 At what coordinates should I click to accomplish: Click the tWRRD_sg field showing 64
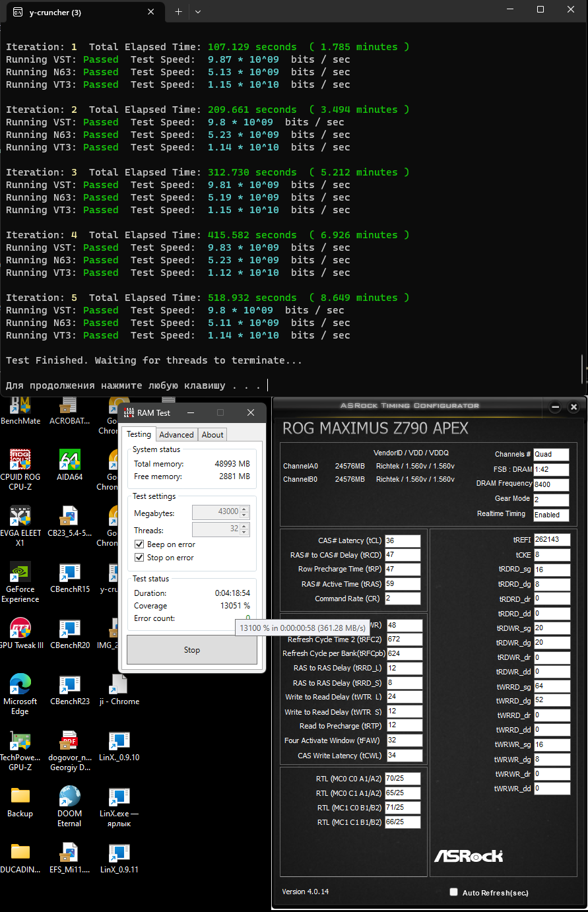552,686
